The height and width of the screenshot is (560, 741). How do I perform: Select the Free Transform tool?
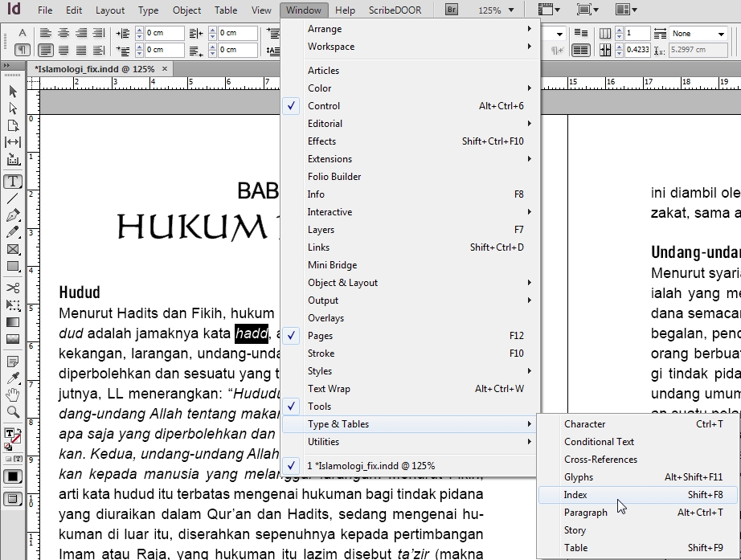coord(13,305)
